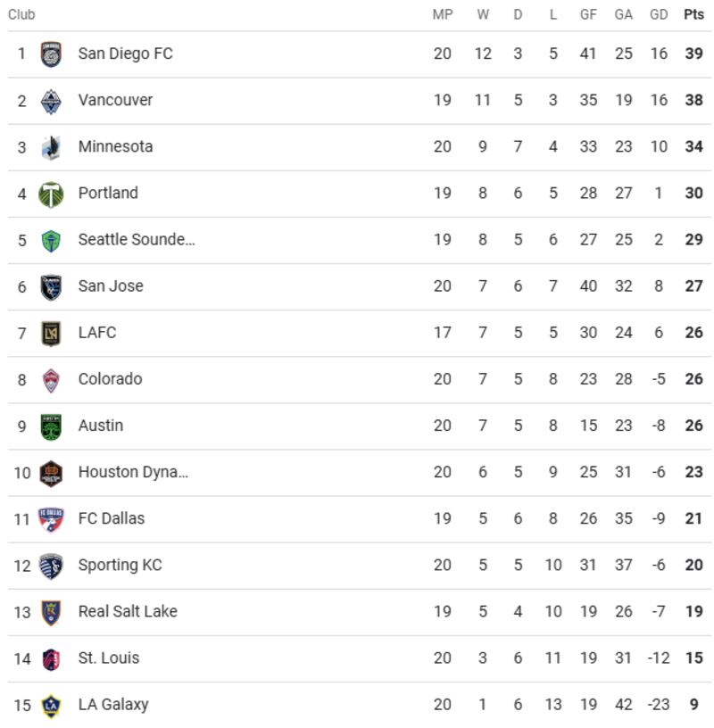Click the Portland Timbers crest
The height and width of the screenshot is (728, 714).
(51, 194)
